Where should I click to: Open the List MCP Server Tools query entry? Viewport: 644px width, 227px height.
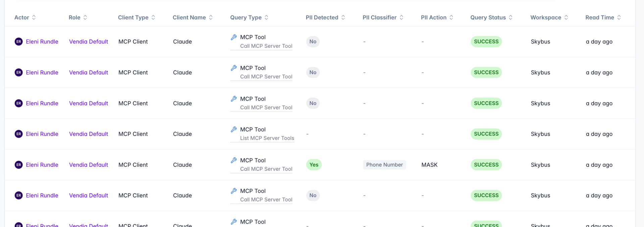pyautogui.click(x=267, y=138)
